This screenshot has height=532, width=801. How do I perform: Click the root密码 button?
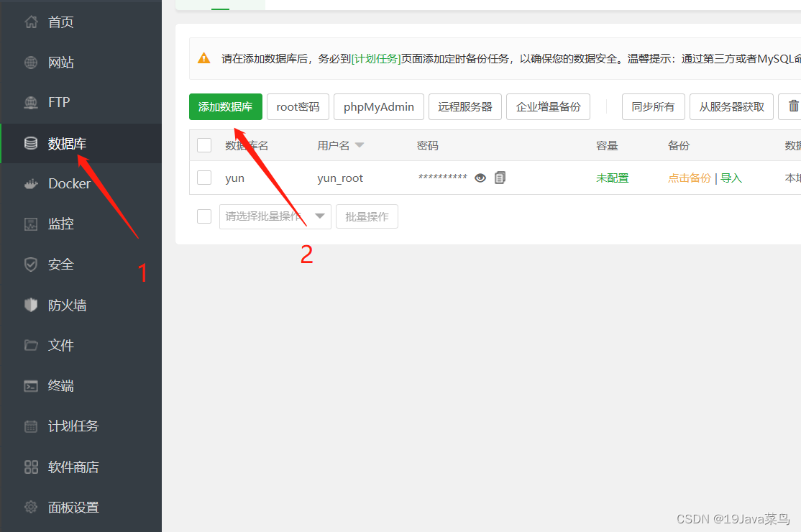click(x=298, y=106)
